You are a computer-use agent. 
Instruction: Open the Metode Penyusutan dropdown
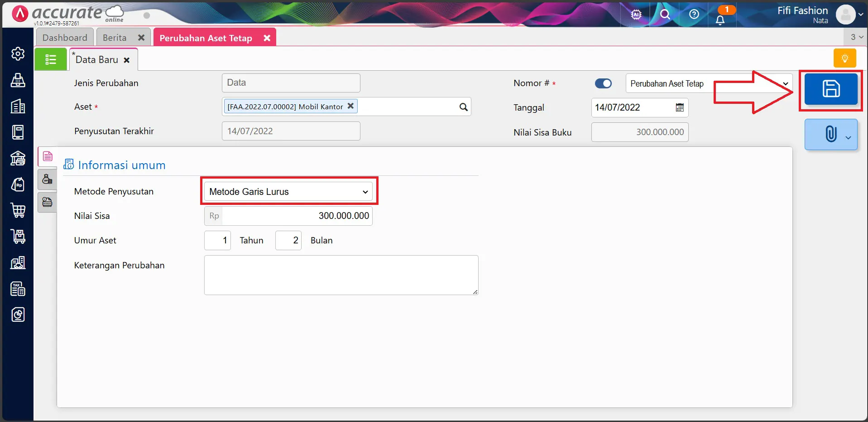click(x=288, y=192)
